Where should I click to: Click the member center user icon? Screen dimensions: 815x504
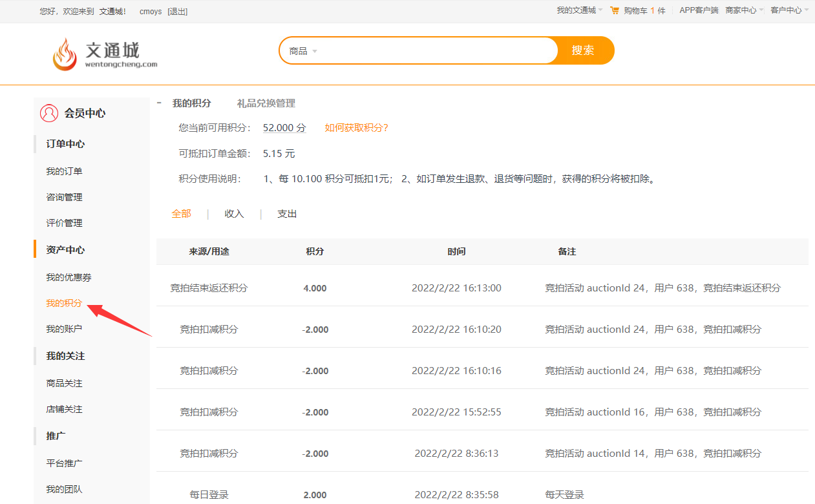49,113
